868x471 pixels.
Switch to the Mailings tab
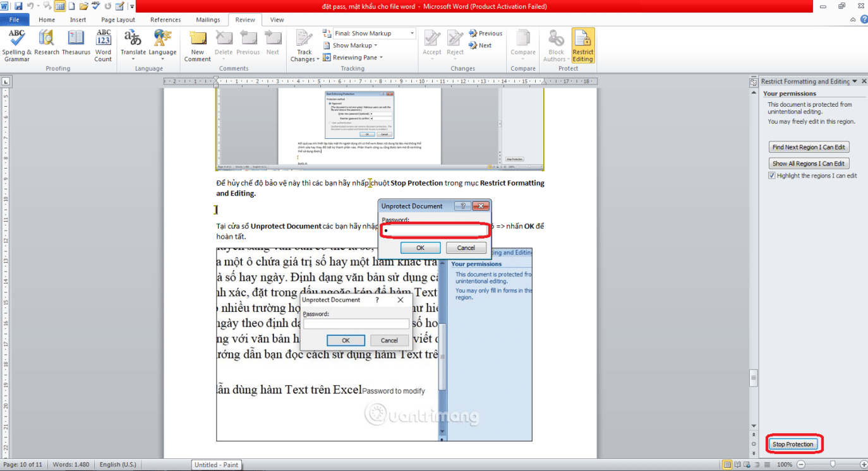(x=208, y=20)
